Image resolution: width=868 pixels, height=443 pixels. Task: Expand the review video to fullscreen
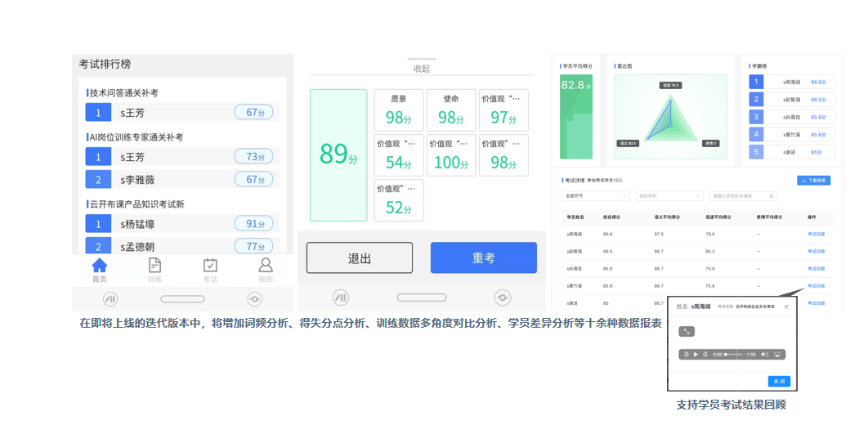(687, 331)
